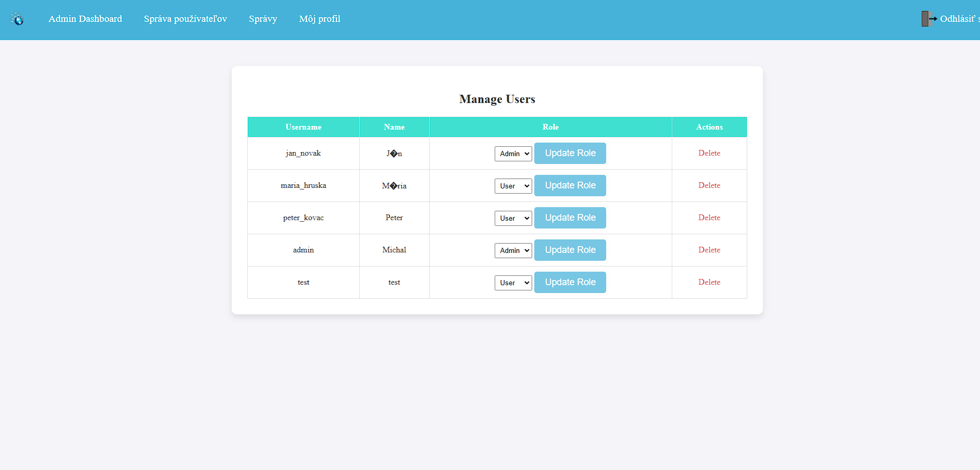Click Update Role for maria_hruska
The image size is (980, 470).
tap(570, 185)
